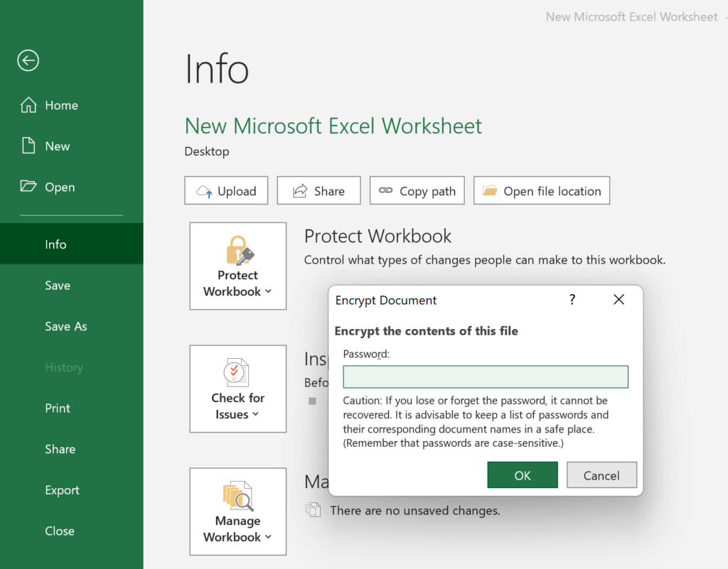Viewport: 728px width, 569px height.
Task: Click the Open folder icon in sidebar
Action: pyautogui.click(x=27, y=187)
